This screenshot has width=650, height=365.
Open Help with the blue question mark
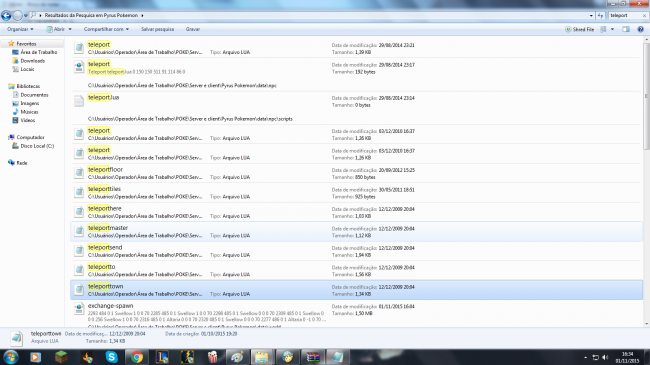coord(640,29)
